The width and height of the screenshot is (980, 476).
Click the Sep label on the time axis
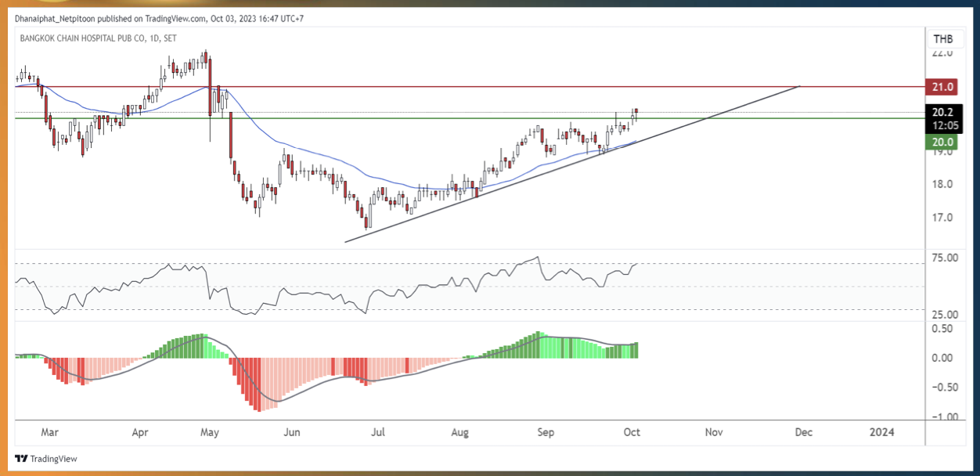pyautogui.click(x=546, y=431)
